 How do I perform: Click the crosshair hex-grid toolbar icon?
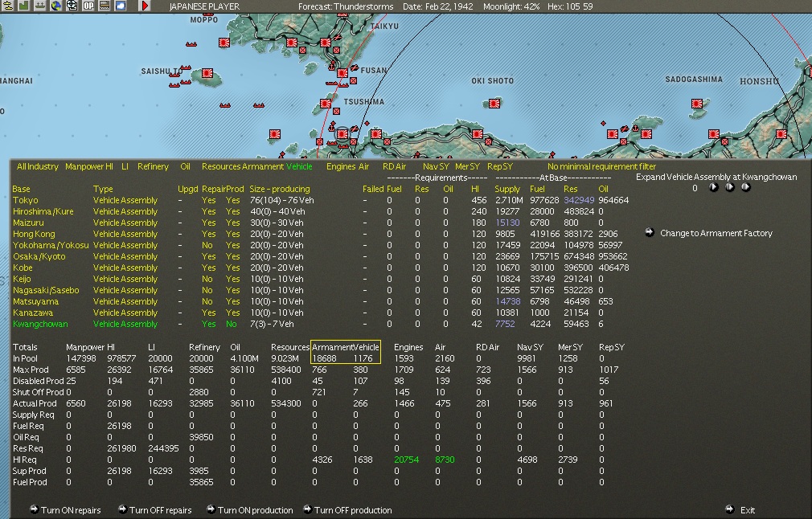(72, 6)
